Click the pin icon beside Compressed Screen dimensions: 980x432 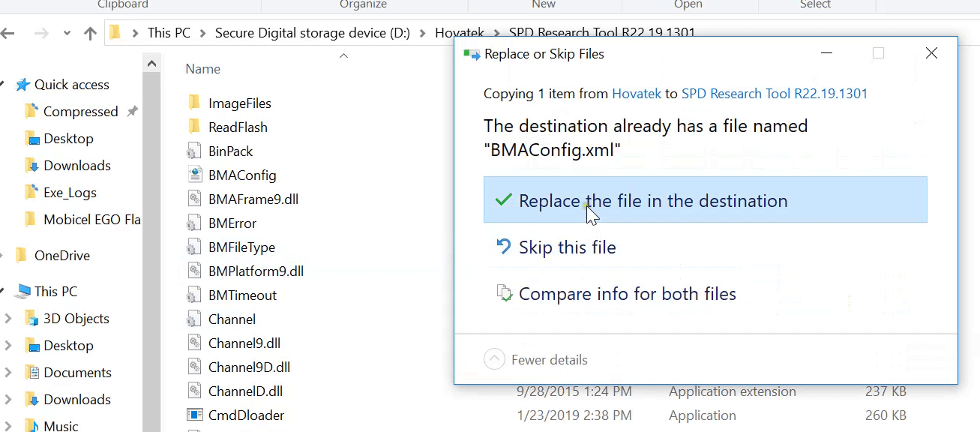click(132, 111)
